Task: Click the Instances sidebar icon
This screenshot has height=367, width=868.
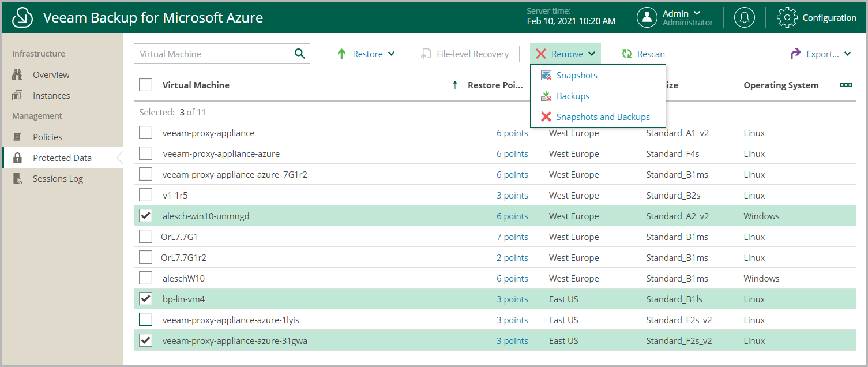Action: tap(17, 95)
